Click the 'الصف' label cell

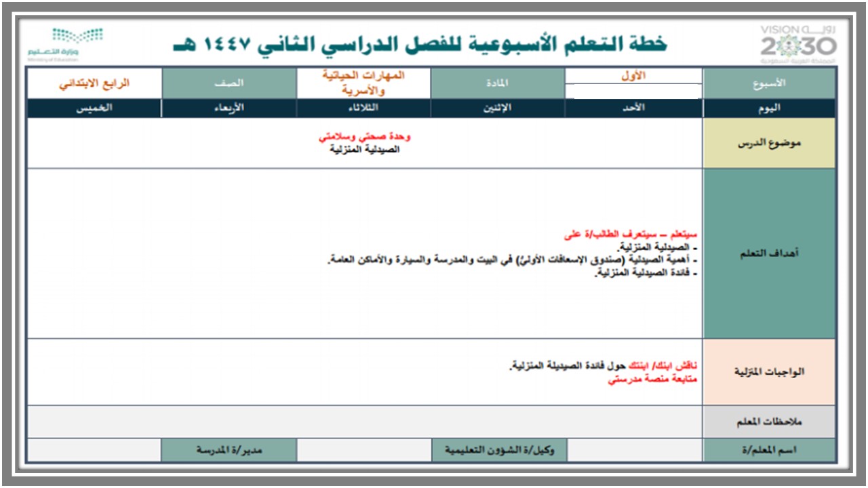click(229, 83)
